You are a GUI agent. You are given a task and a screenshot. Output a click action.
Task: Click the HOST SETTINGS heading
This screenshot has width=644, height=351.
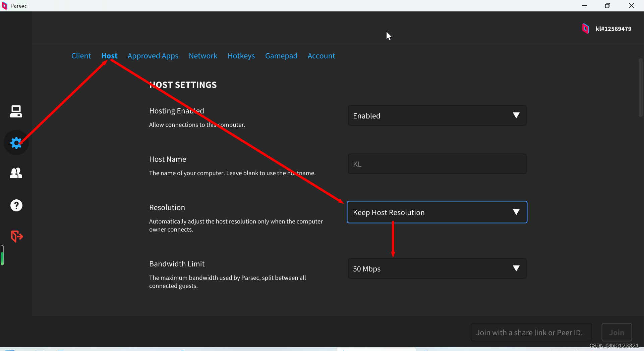pos(183,85)
